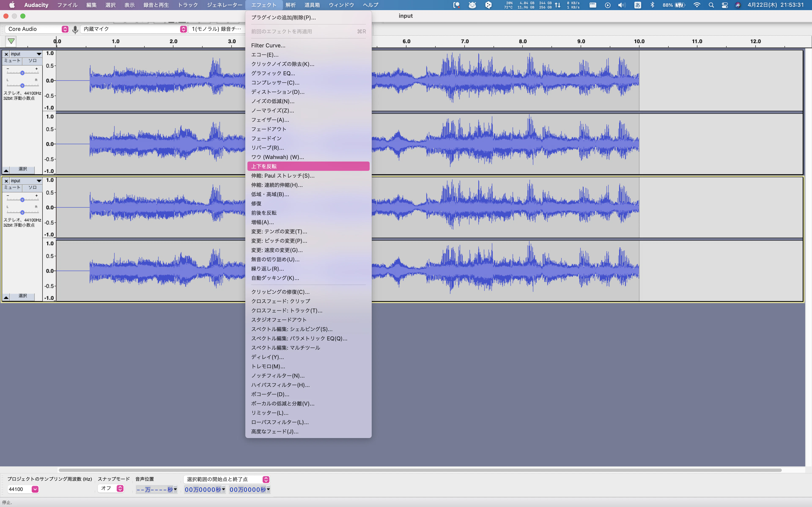The height and width of the screenshot is (507, 812).
Task: Click the Wi-Fi icon in the menu bar
Action: tap(697, 5)
